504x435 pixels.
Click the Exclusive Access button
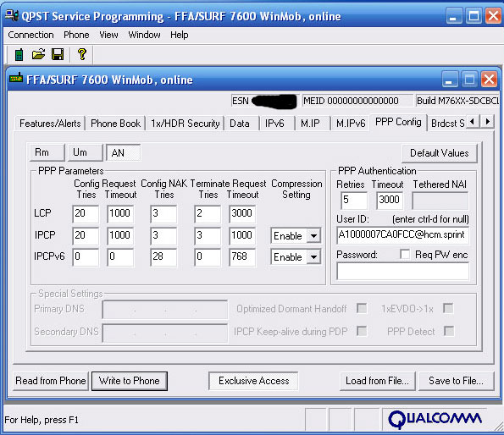(253, 381)
